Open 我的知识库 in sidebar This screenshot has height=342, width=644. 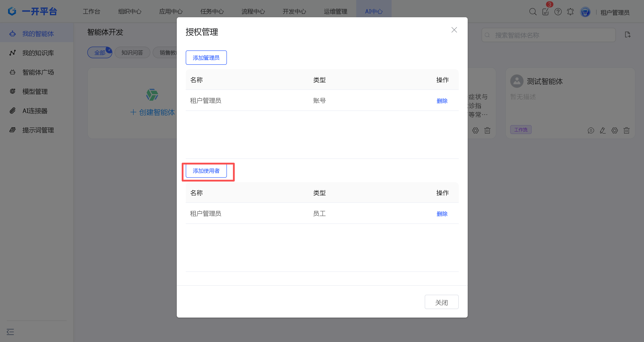click(38, 53)
